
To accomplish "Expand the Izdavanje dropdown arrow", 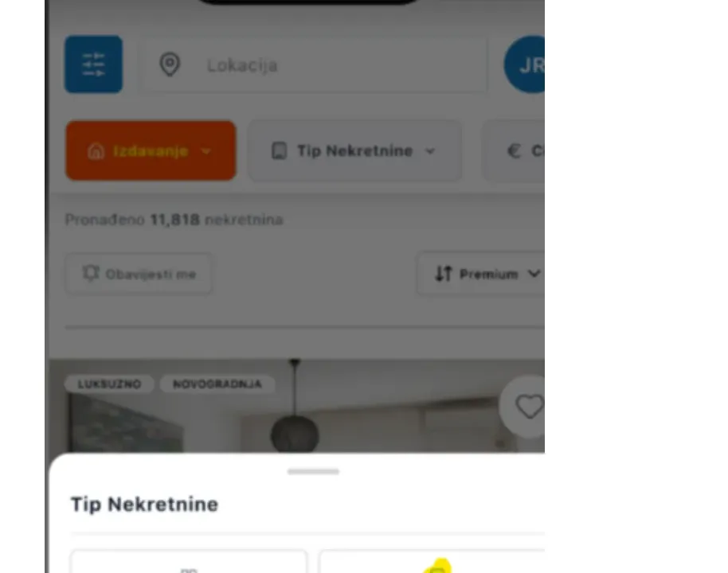I will [x=206, y=151].
